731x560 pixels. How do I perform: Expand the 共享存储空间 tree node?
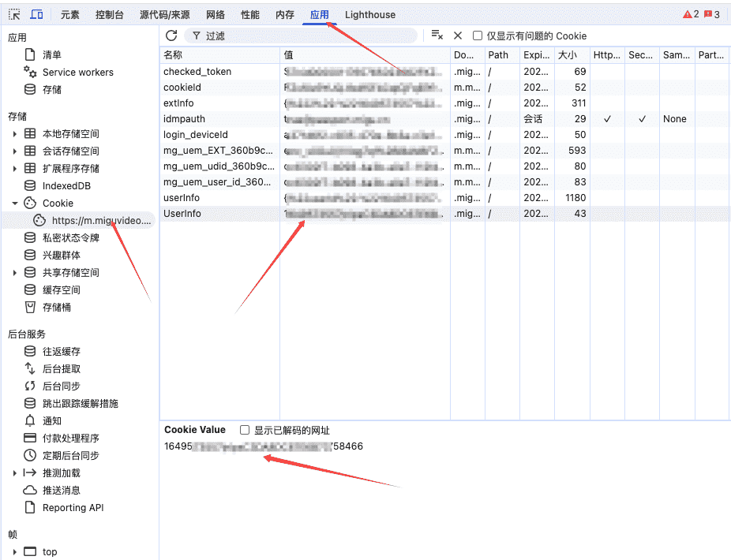[x=15, y=273]
